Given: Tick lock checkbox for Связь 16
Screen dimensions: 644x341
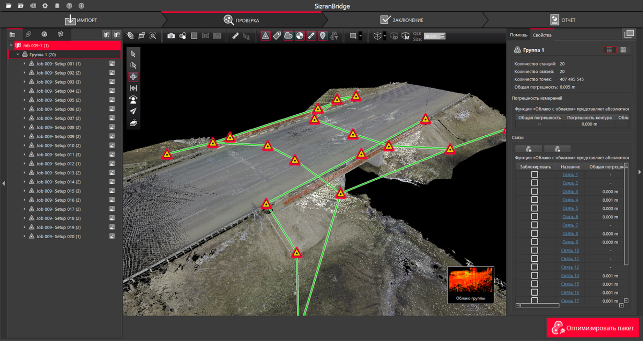Looking at the screenshot, I should 535,292.
